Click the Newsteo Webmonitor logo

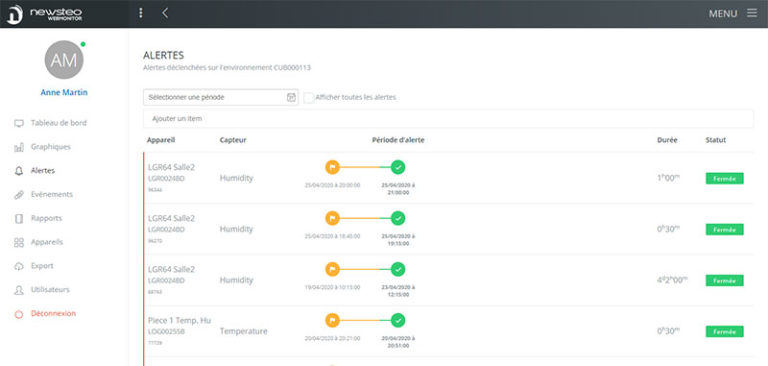(44, 14)
